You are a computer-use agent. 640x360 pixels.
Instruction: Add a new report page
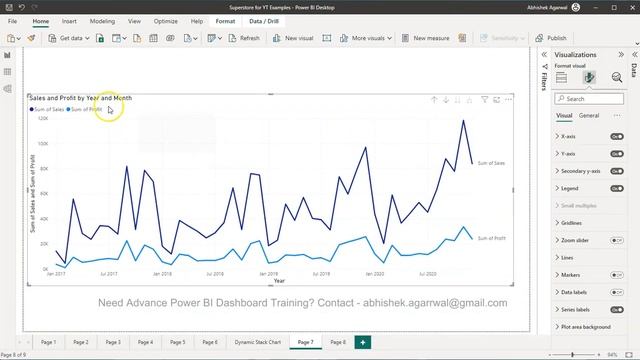362,342
